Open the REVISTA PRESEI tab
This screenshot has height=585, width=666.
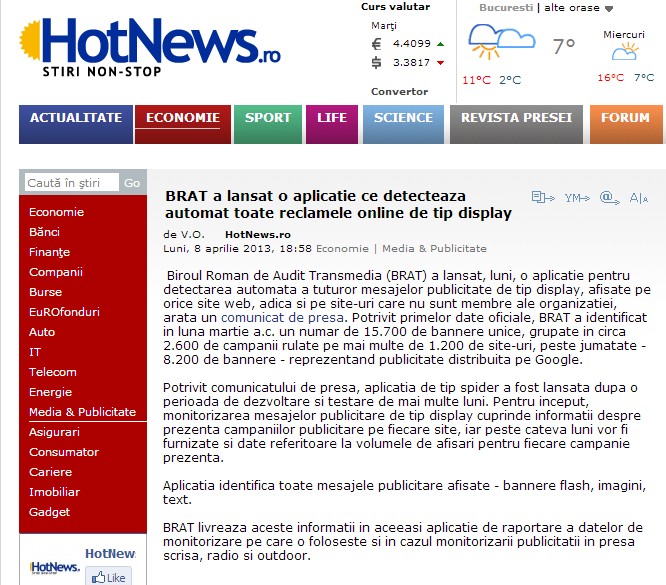516,124
